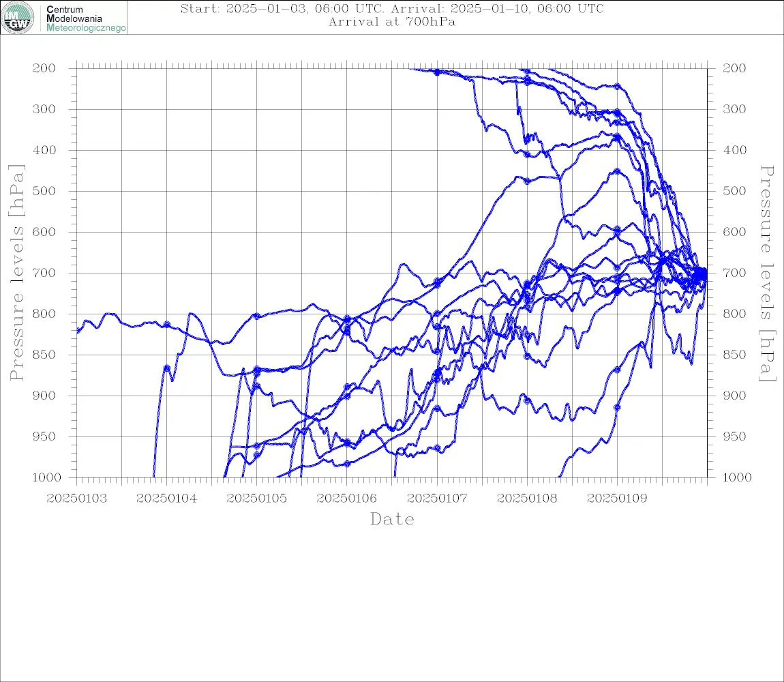
Task: Click the left axis 800 label
Action: (44, 314)
